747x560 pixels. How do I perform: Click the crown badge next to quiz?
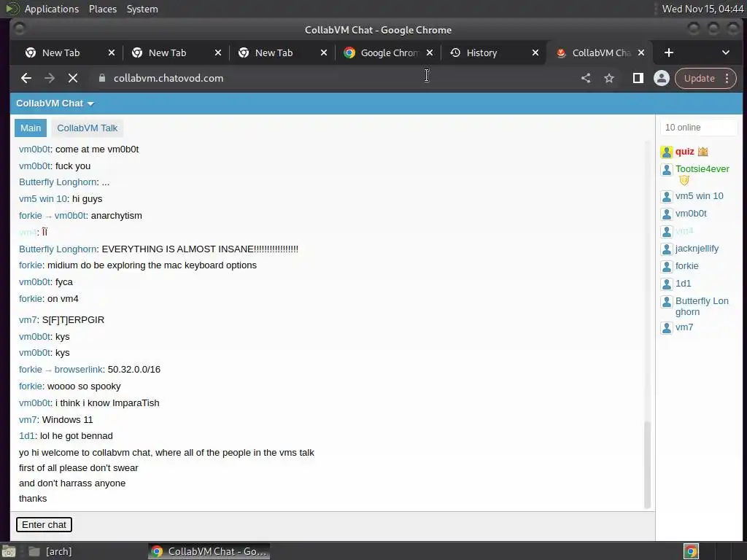[x=703, y=152]
